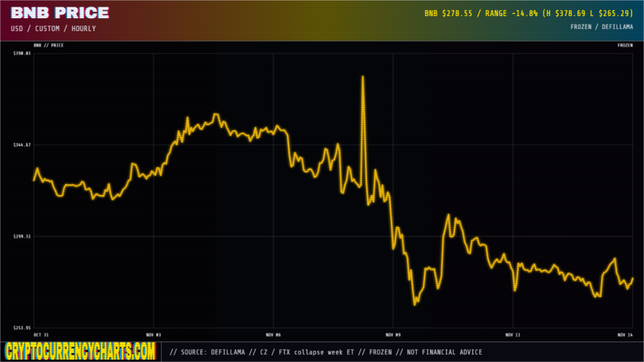Open the CRYPTOCURRENCYCHARTS.COM logo link
Screen dimensions: 644x362
coord(80,352)
